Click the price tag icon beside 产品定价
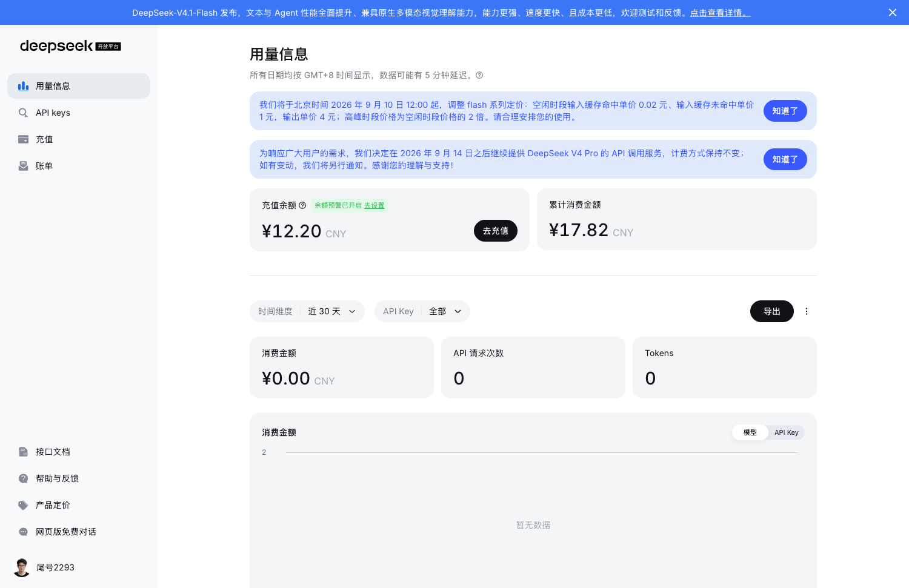The height and width of the screenshot is (588, 909). [x=23, y=505]
